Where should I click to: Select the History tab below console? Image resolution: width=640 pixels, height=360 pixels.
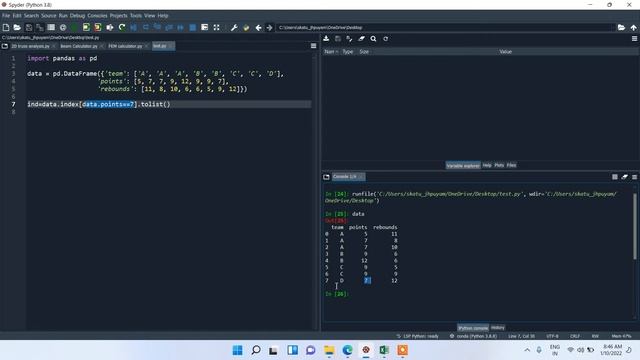498,328
